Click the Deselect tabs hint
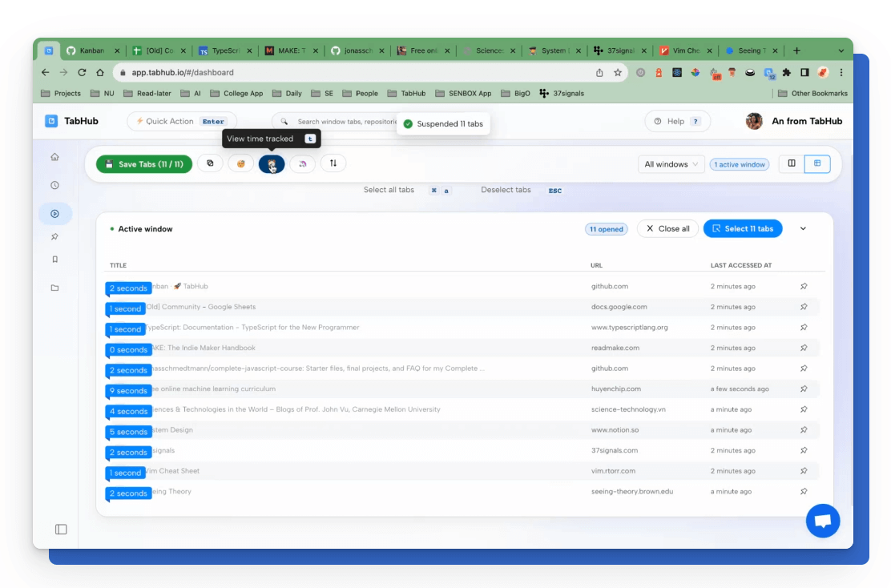 [506, 190]
